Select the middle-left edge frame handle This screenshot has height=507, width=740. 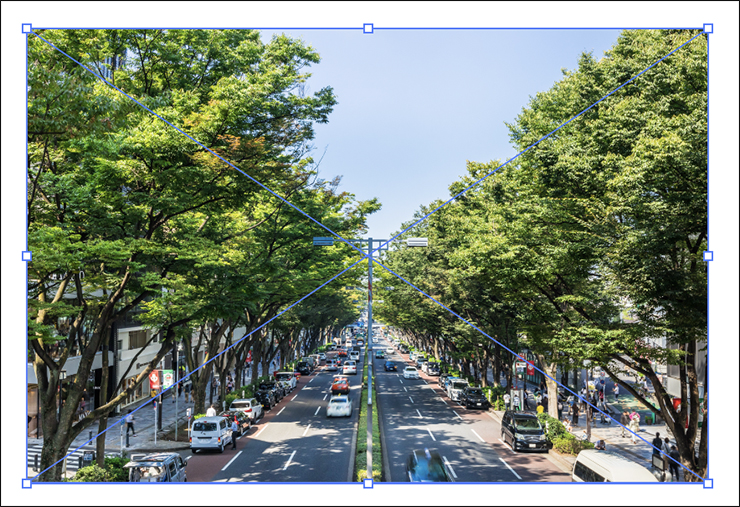(x=27, y=256)
